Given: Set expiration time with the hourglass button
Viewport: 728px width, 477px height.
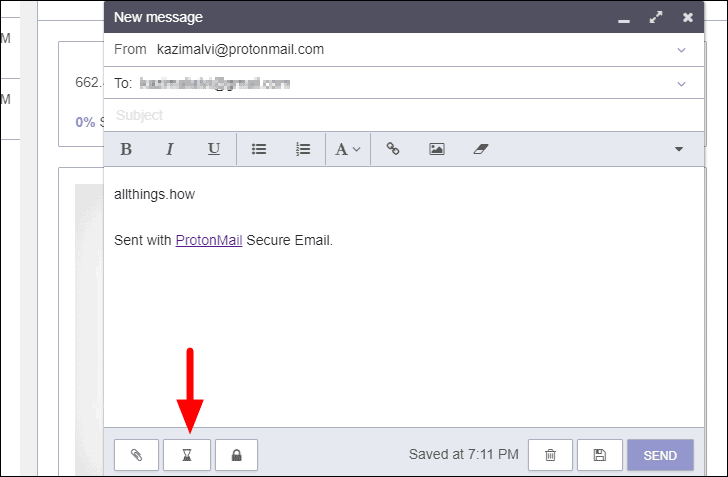Looking at the screenshot, I should click(187, 455).
